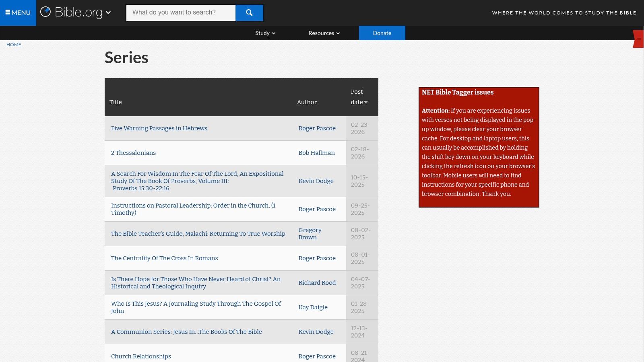The height and width of the screenshot is (362, 644).
Task: Open the 2 Thessalonians series
Action: [x=133, y=153]
